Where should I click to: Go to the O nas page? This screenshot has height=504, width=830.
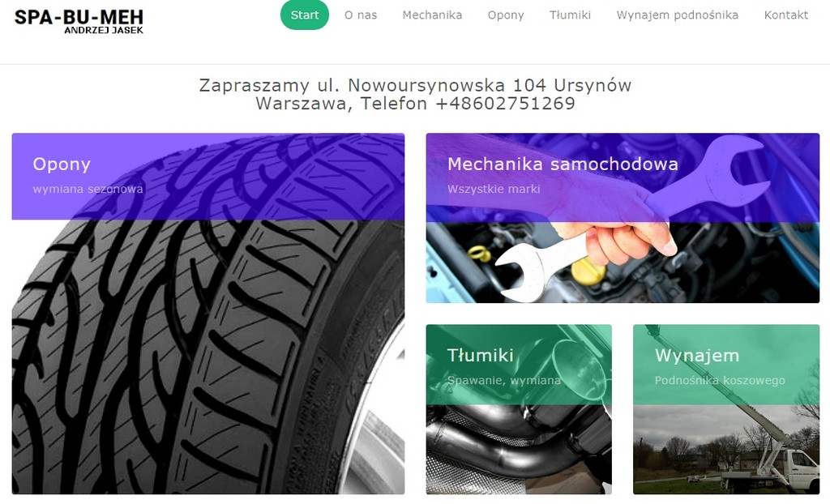(361, 15)
